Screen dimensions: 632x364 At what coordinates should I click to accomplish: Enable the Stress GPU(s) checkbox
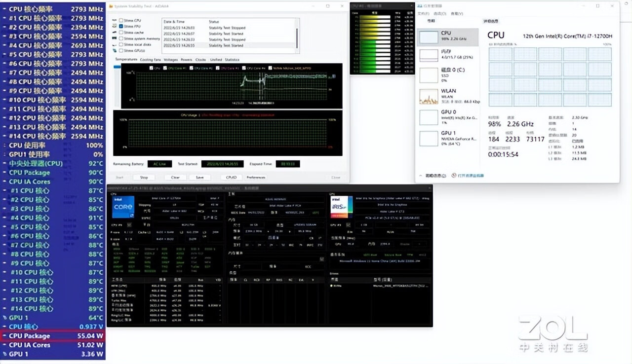[x=121, y=51]
